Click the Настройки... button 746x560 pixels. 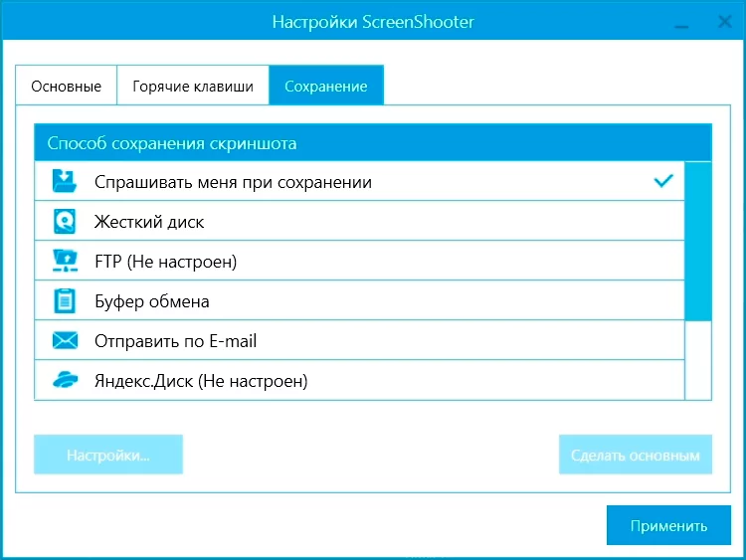tap(108, 455)
